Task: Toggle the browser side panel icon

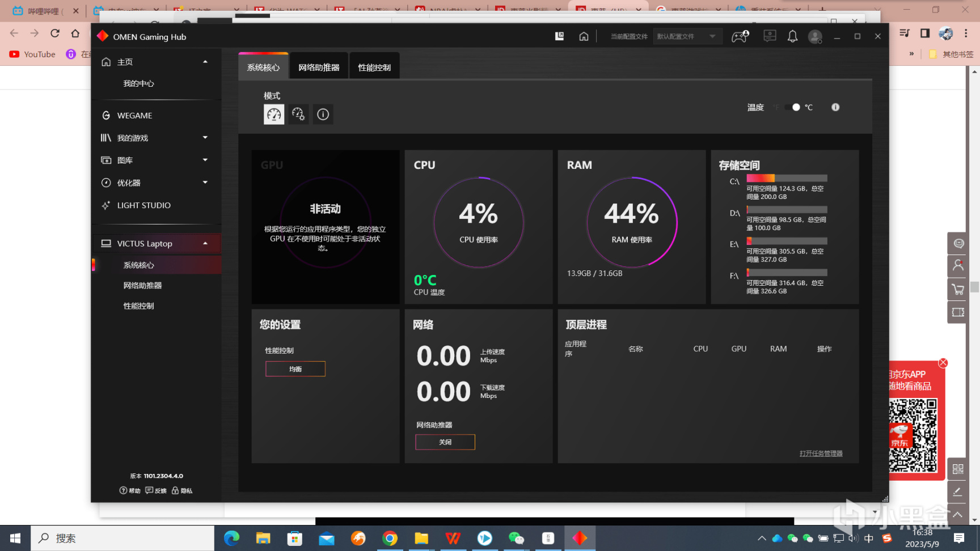Action: click(925, 33)
